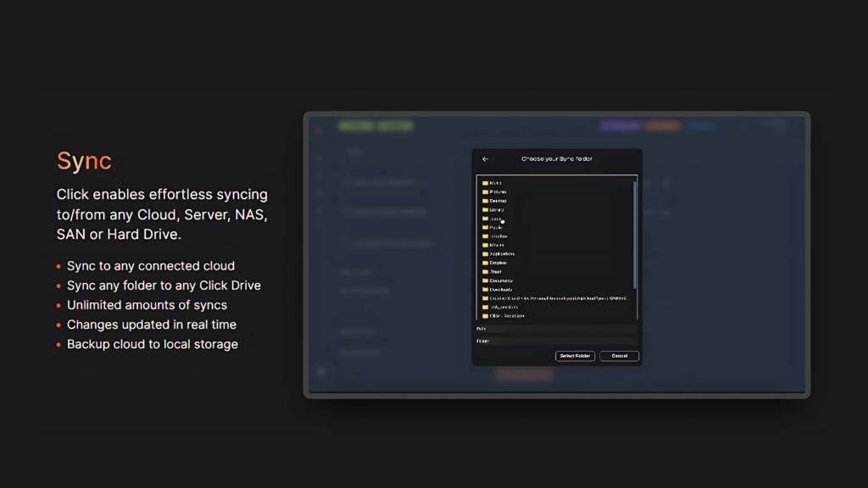This screenshot has width=868, height=488.
Task: Go back using the arrow in dialog header
Action: tap(486, 159)
